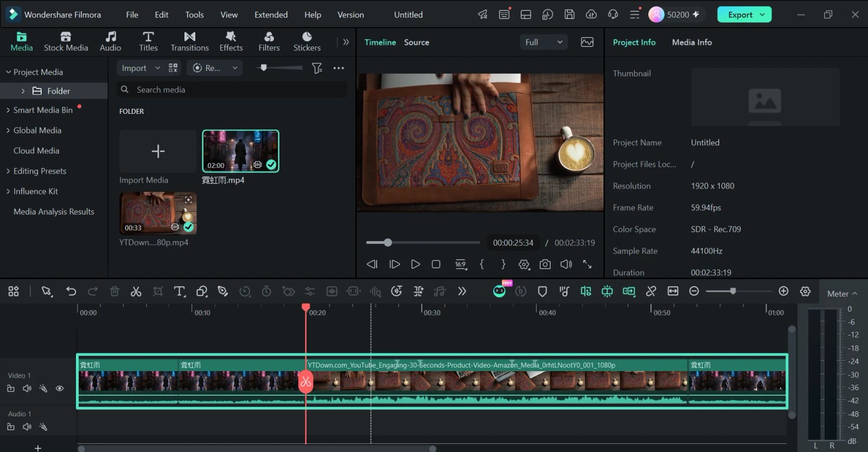Open the Extended menu
This screenshot has height=452, width=868.
271,15
